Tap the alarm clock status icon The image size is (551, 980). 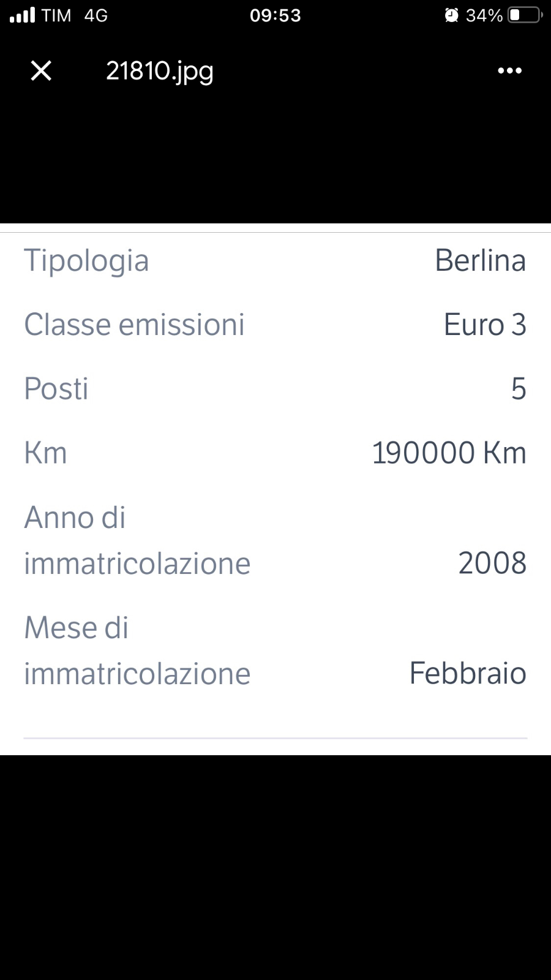point(452,15)
